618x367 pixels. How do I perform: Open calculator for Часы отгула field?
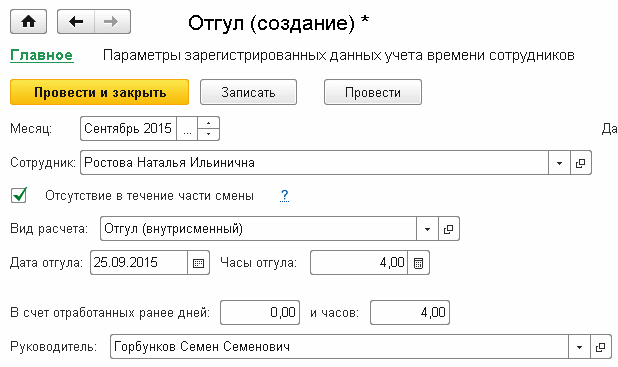pyautogui.click(x=419, y=263)
